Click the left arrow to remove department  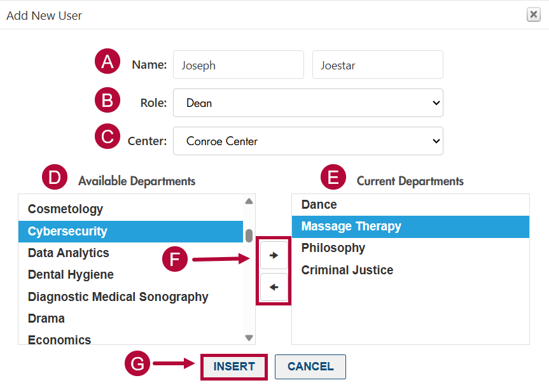[x=274, y=288]
